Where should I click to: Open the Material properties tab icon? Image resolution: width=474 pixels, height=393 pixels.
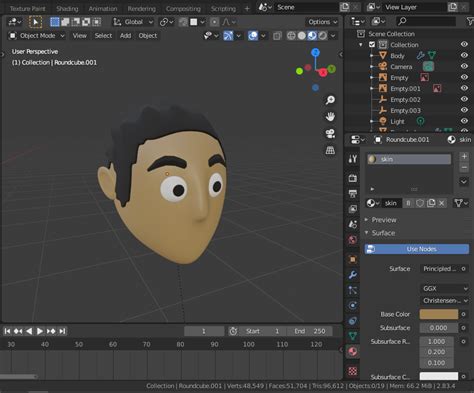(x=353, y=351)
